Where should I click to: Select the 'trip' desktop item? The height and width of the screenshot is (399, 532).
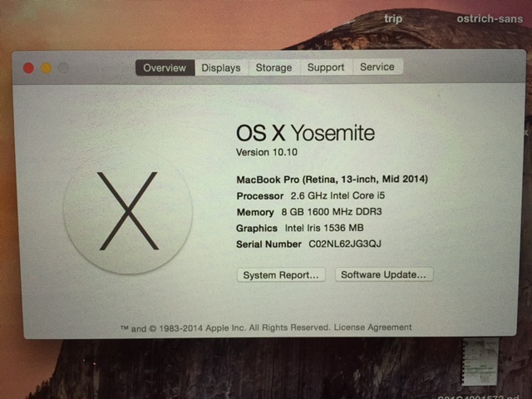pos(393,18)
